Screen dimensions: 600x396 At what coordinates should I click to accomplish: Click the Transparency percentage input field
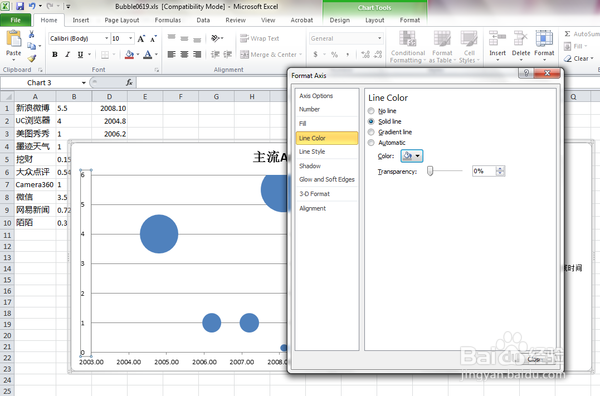484,171
